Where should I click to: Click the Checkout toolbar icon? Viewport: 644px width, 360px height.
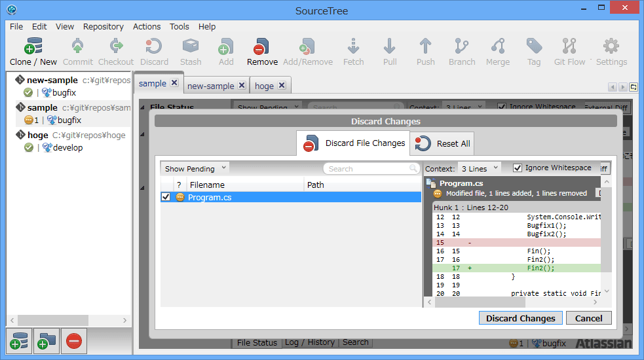pos(116,46)
